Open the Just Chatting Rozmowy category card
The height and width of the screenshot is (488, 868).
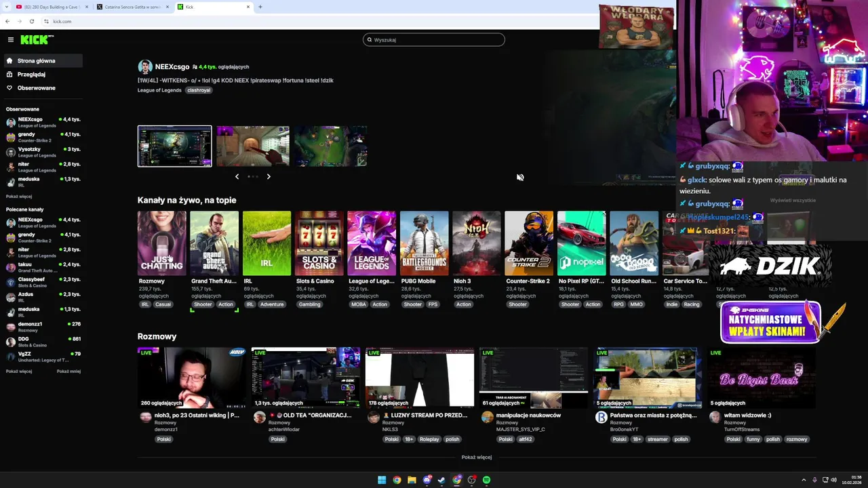[161, 243]
